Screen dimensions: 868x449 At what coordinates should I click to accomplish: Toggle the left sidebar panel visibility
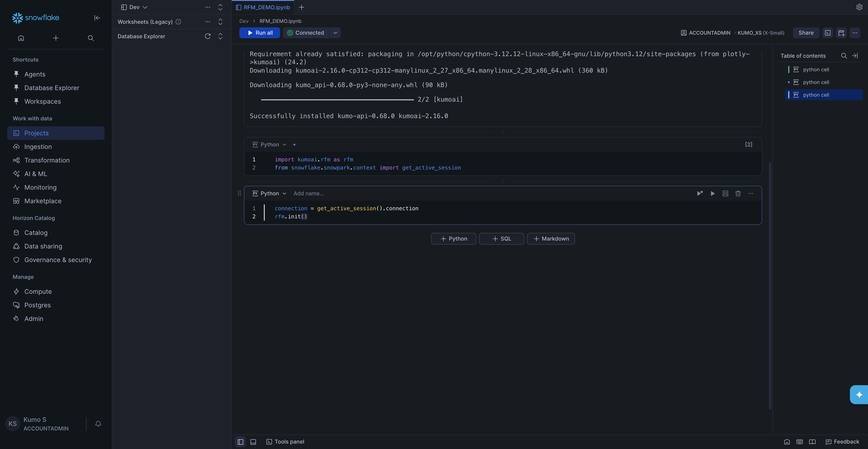tap(241, 442)
